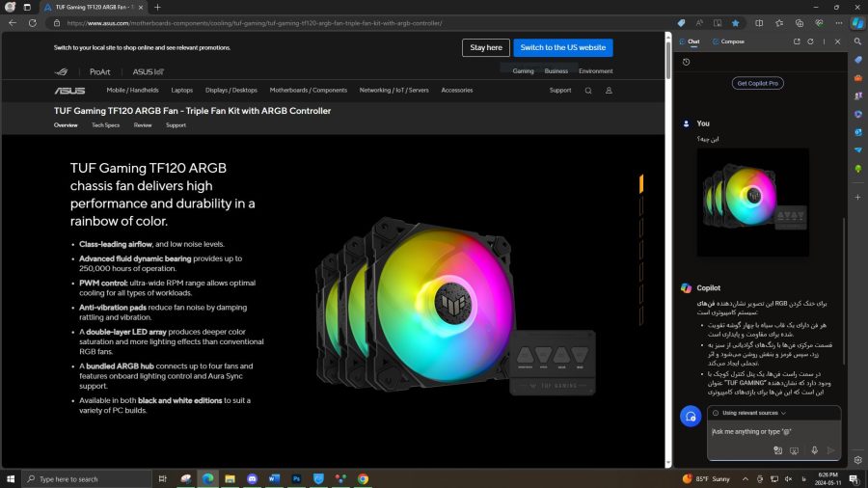Click Switch to the US website button

(x=562, y=47)
